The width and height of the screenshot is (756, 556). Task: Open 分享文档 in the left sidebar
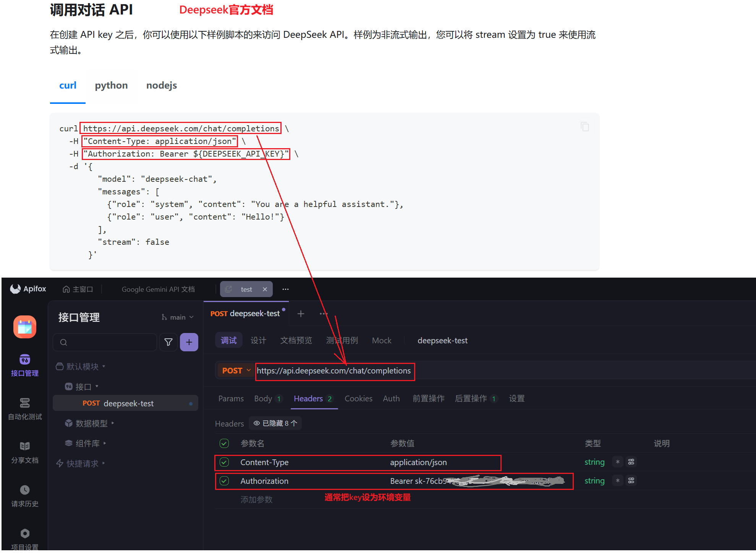(25, 452)
